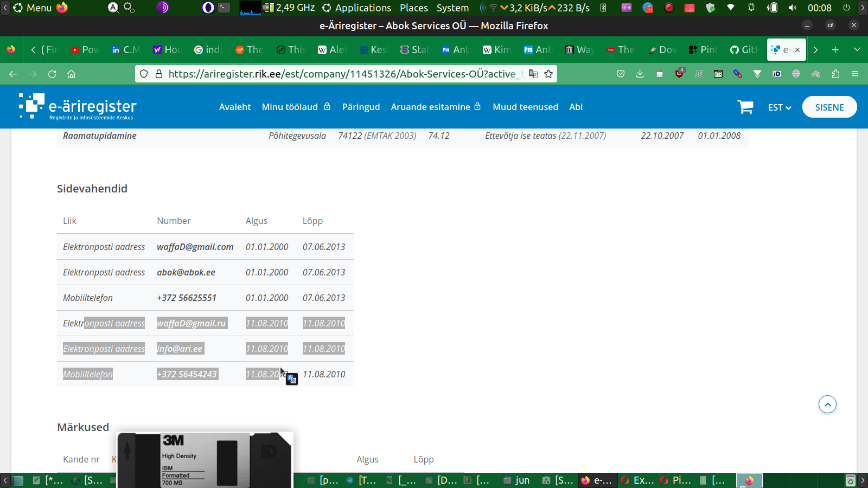Switch to the LinkedIn 'C.M' tab

tap(126, 49)
